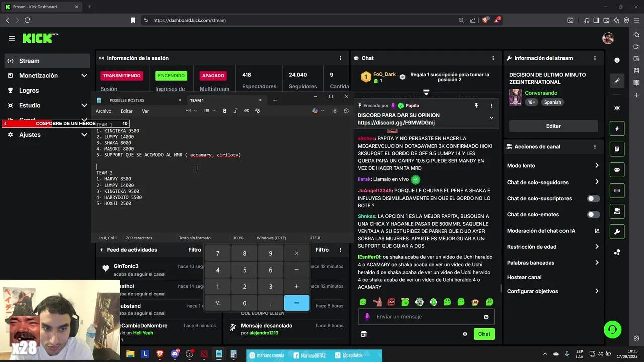Click the browser address bar URL
This screenshot has height=362, width=644.
coord(190,20)
